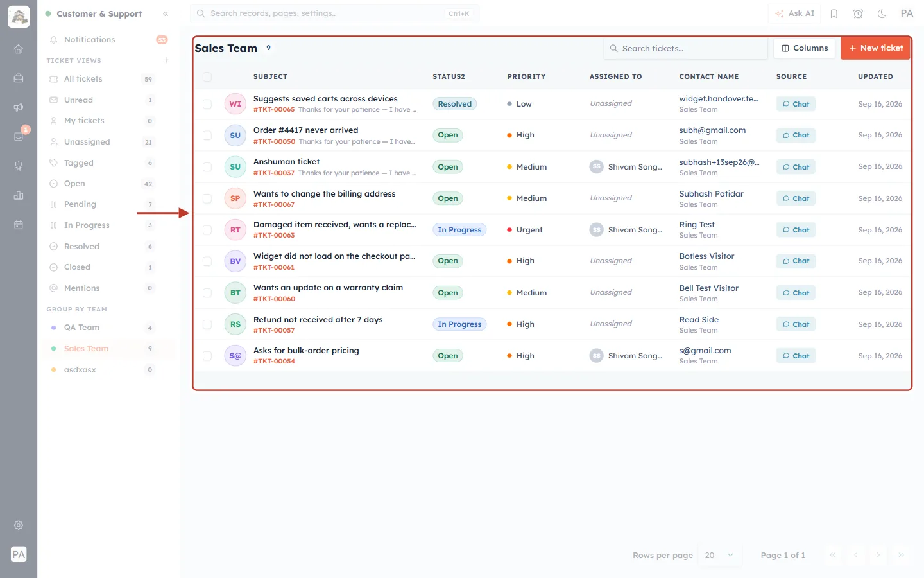This screenshot has height=578, width=924.
Task: Switch to dark mode with moon icon
Action: tap(882, 13)
